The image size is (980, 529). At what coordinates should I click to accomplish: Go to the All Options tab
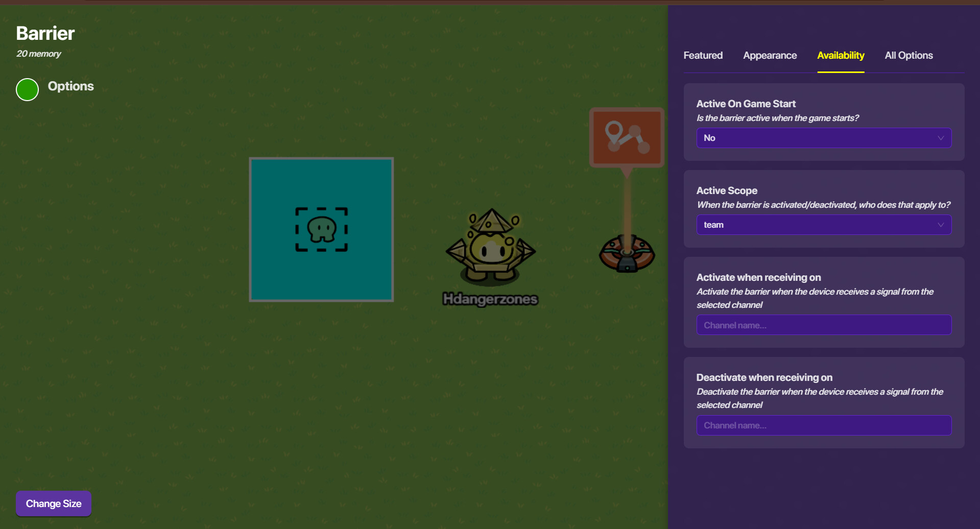click(x=909, y=55)
